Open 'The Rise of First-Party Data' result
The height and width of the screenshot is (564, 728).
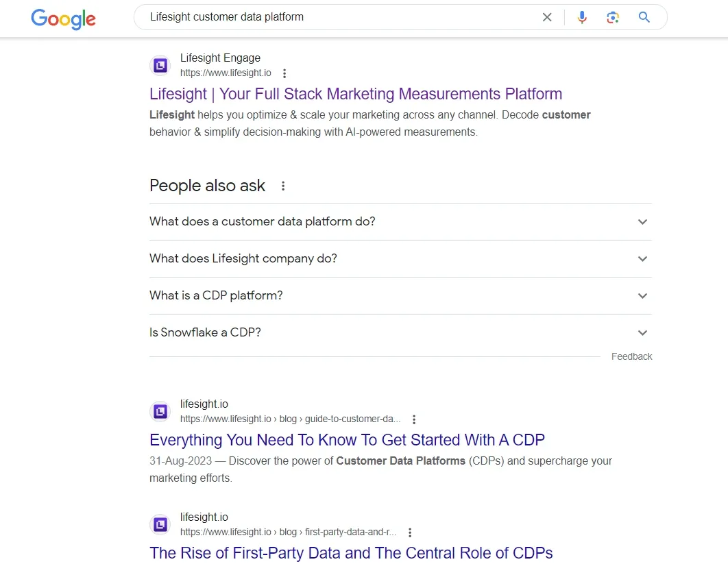click(x=351, y=553)
